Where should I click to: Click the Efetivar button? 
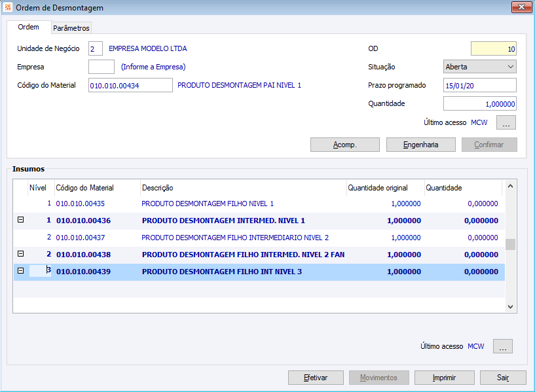point(316,378)
